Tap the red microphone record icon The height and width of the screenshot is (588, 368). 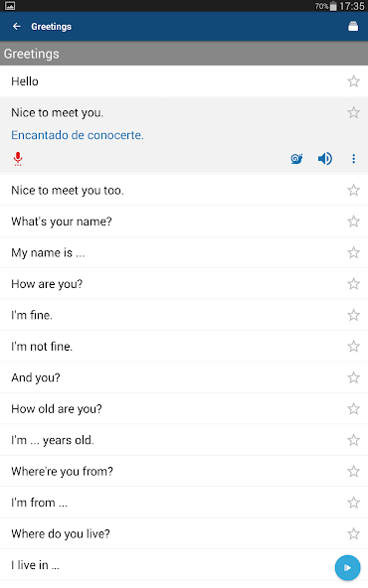coord(18,159)
